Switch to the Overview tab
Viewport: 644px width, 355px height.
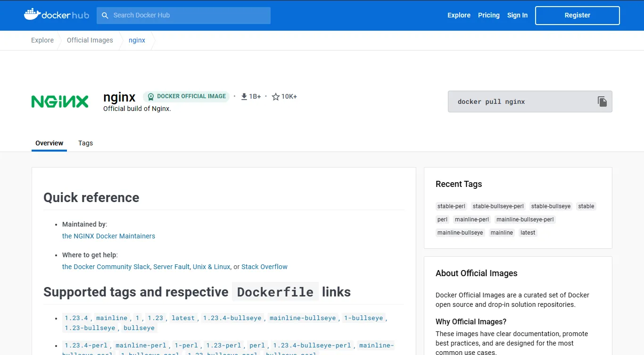point(49,143)
